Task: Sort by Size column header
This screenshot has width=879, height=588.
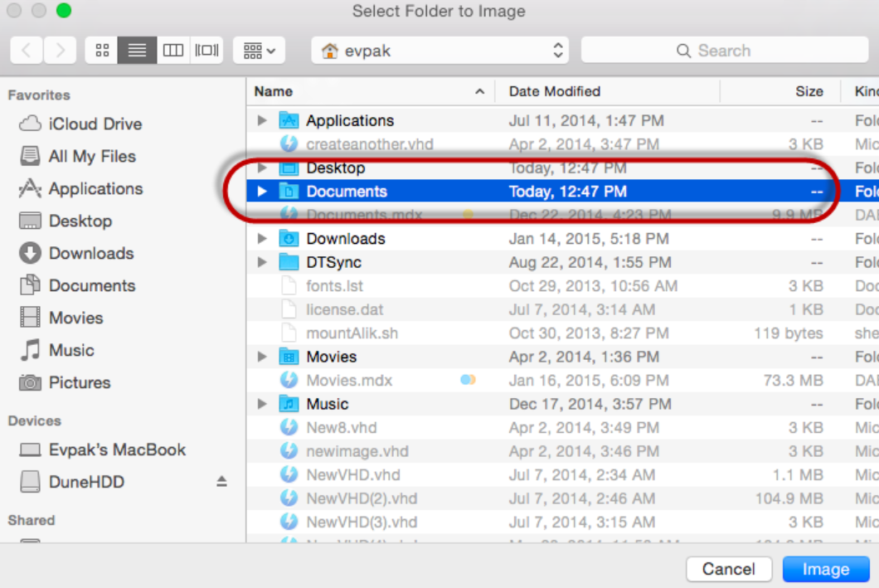Action: [x=809, y=91]
